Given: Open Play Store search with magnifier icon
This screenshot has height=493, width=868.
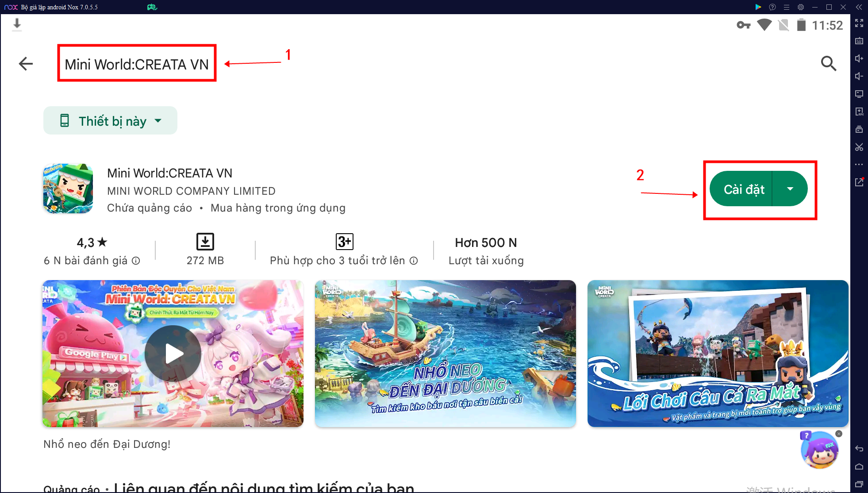Looking at the screenshot, I should (x=829, y=64).
